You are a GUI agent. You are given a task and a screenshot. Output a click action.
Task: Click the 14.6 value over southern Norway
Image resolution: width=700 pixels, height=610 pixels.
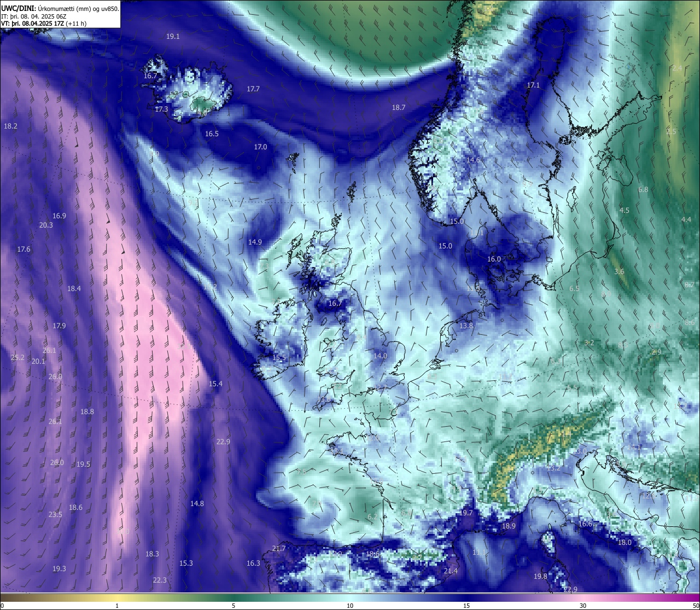[x=473, y=160]
